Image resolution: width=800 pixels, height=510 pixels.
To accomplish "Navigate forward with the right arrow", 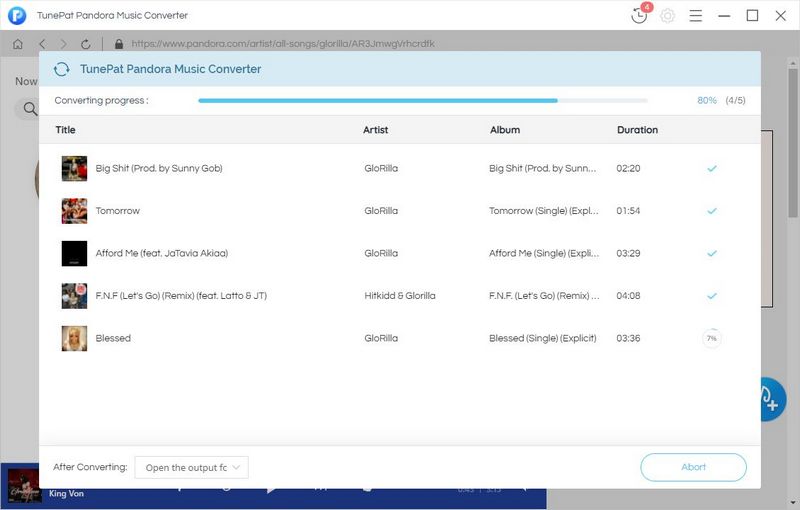I will pyautogui.click(x=64, y=44).
